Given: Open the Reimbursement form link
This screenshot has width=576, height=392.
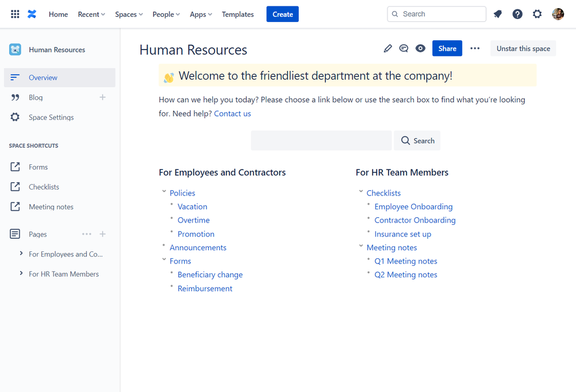Looking at the screenshot, I should click(x=205, y=288).
